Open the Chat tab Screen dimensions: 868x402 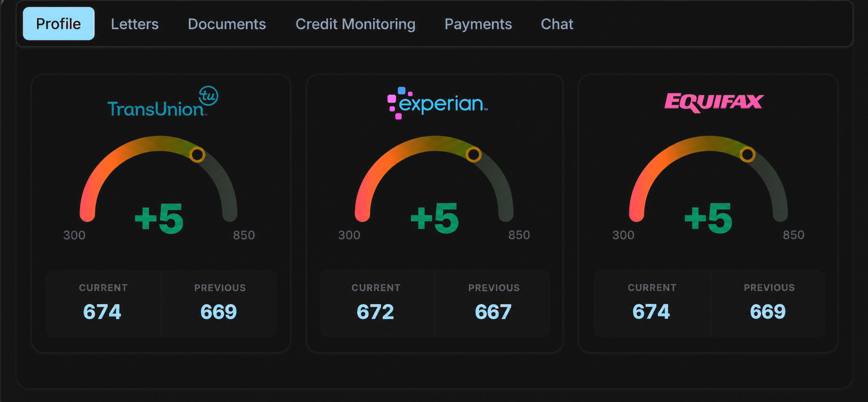point(557,24)
